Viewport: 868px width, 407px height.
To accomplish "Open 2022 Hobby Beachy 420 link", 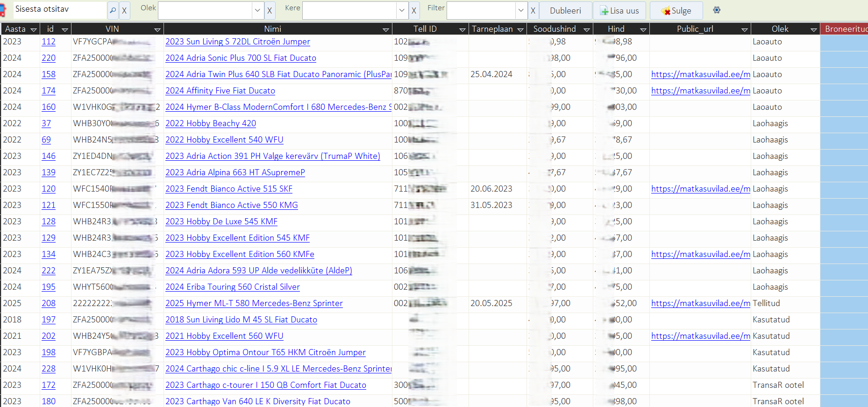I will [211, 123].
